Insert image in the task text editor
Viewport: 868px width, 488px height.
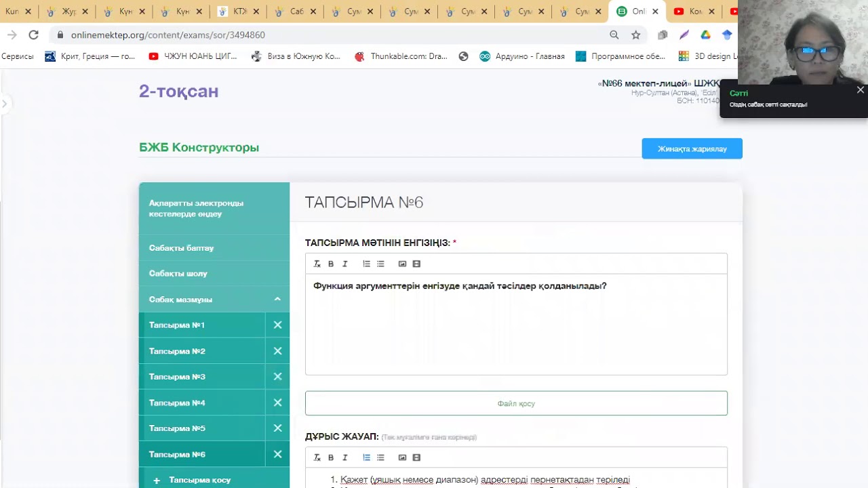[402, 264]
